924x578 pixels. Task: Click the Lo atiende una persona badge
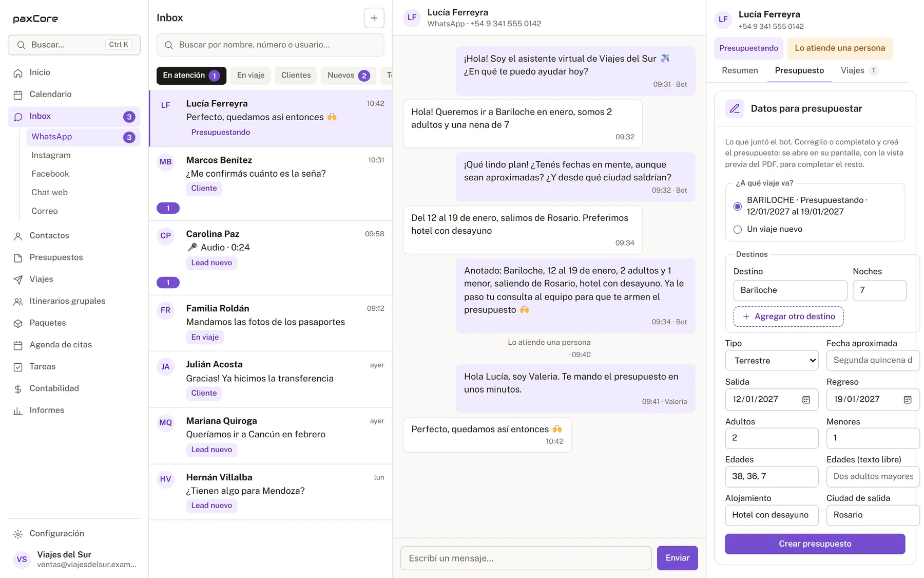tap(840, 48)
